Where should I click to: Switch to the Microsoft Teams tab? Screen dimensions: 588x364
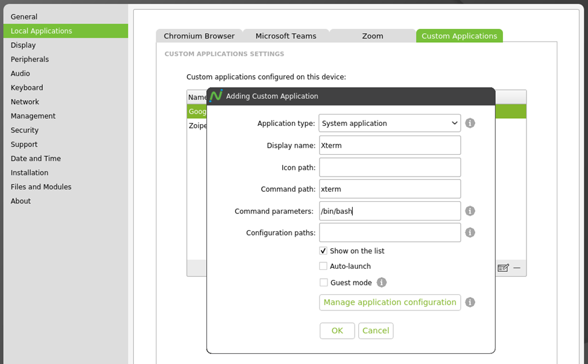click(286, 36)
